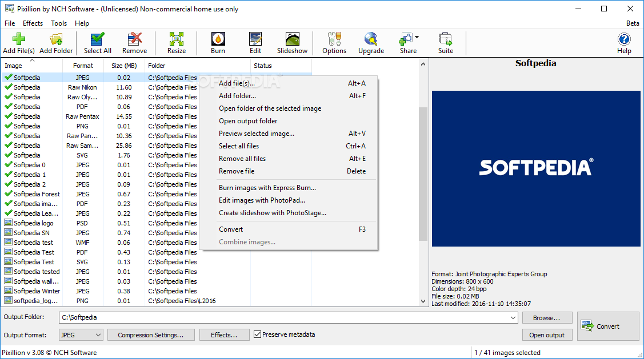Toggle the Preserve metadata checkbox

click(x=258, y=334)
